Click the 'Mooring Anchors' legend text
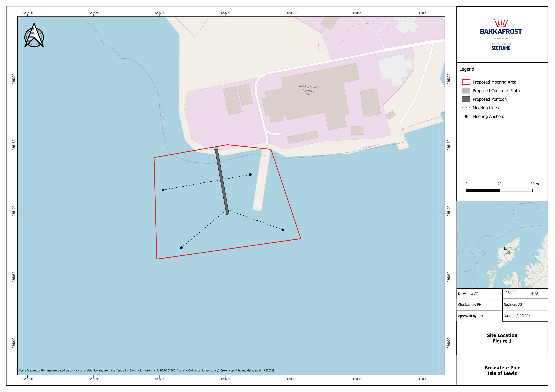This screenshot has width=555, height=392. pyautogui.click(x=488, y=116)
